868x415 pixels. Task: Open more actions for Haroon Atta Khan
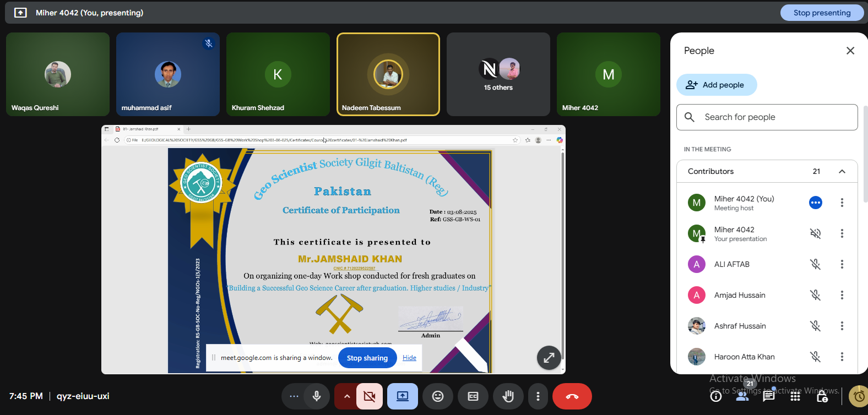pyautogui.click(x=842, y=357)
